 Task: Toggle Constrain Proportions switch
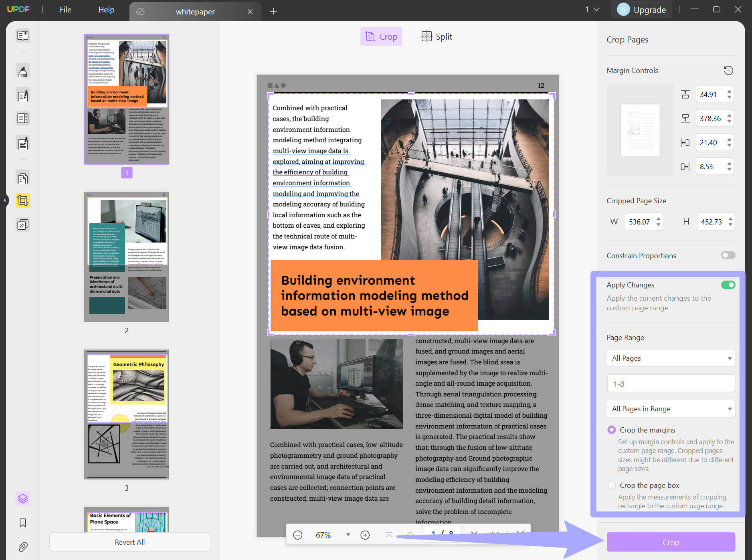[728, 255]
